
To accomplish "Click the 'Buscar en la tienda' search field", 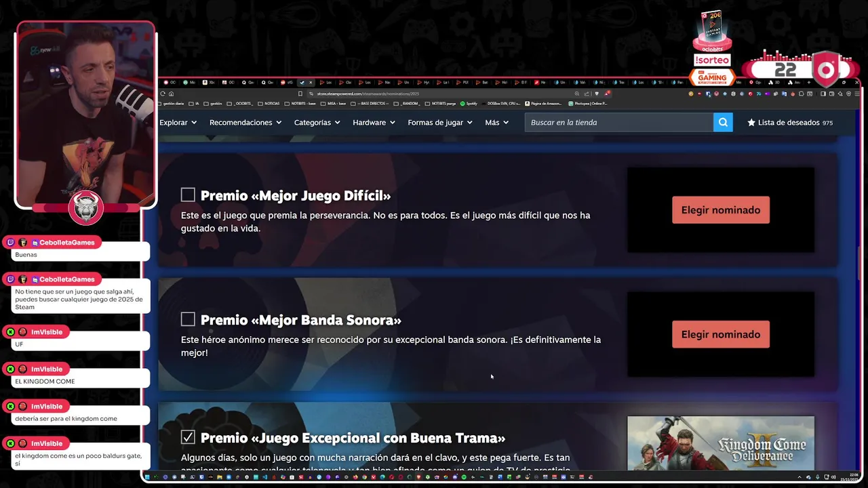I will (x=618, y=123).
